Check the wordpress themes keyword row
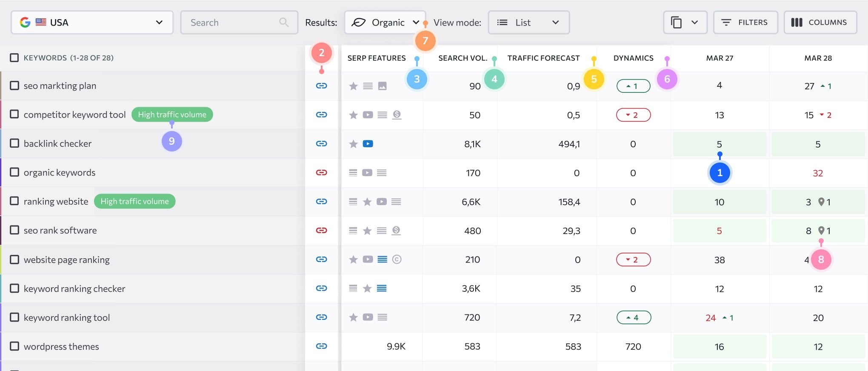Image resolution: width=868 pixels, height=371 pixels. 14,346
